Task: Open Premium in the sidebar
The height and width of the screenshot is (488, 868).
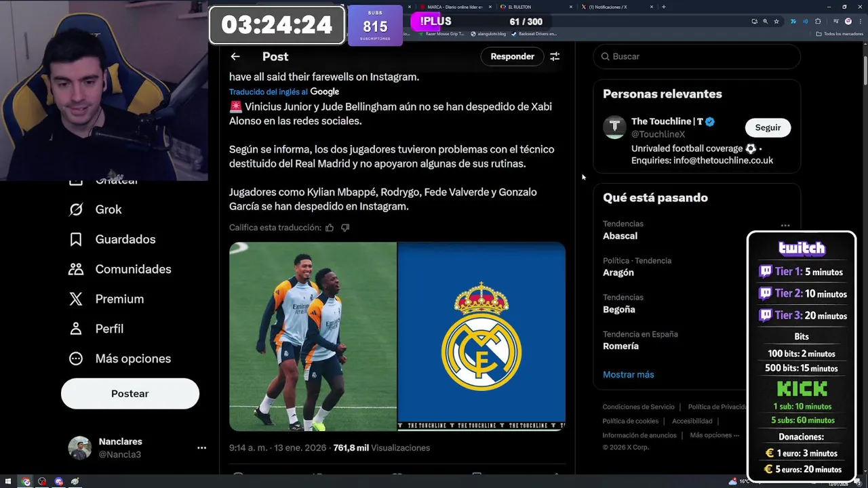Action: coord(106,299)
